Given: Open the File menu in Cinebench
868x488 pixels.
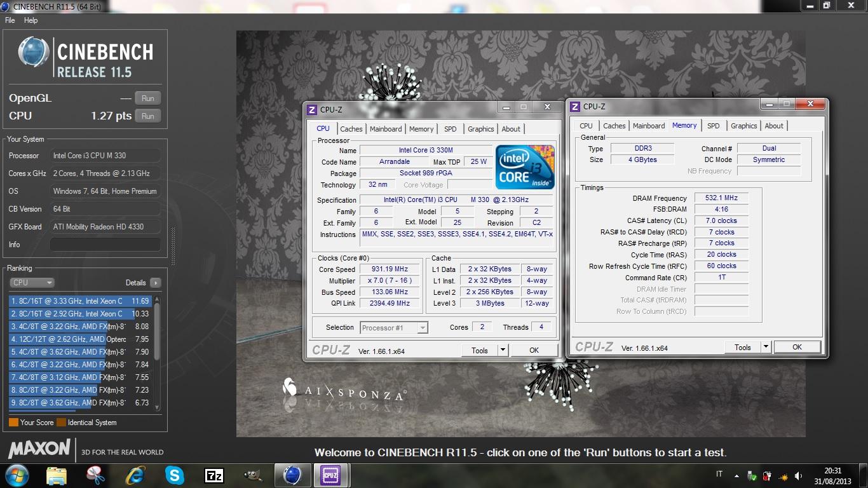Looking at the screenshot, I should pos(10,20).
